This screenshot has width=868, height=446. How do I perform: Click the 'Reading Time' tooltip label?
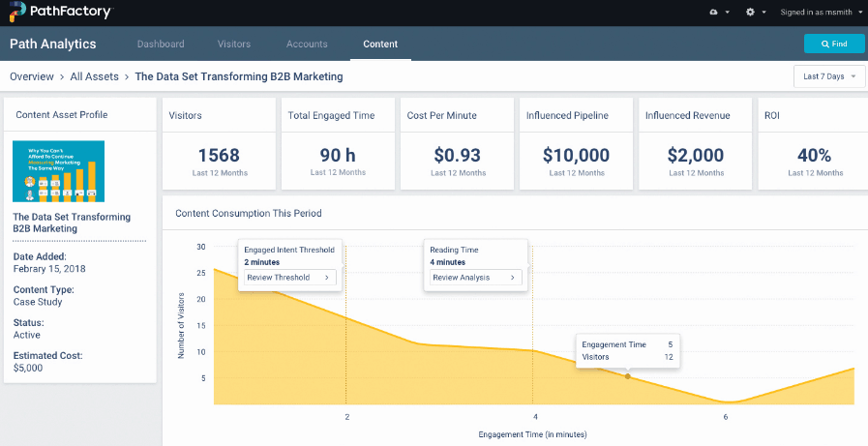[x=454, y=250]
